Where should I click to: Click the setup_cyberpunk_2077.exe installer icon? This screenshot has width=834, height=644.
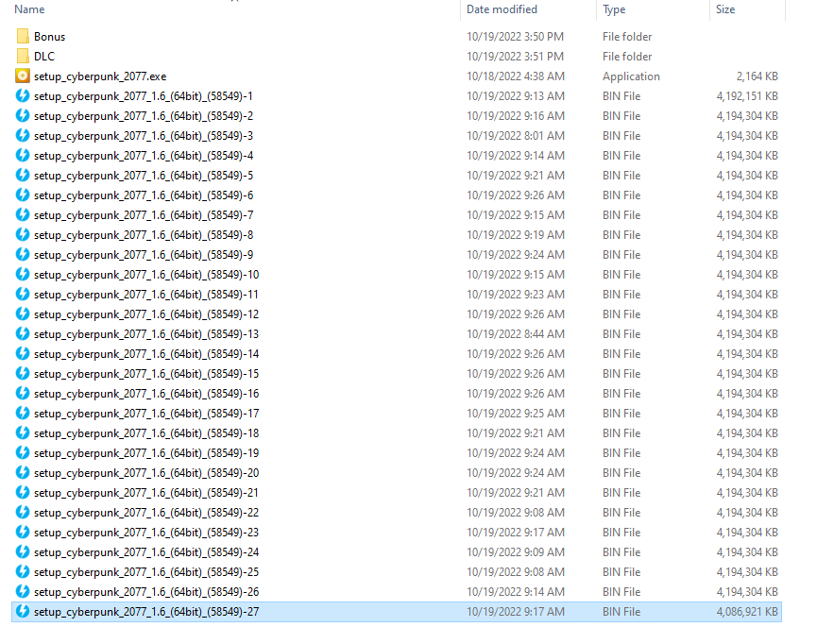[x=23, y=76]
